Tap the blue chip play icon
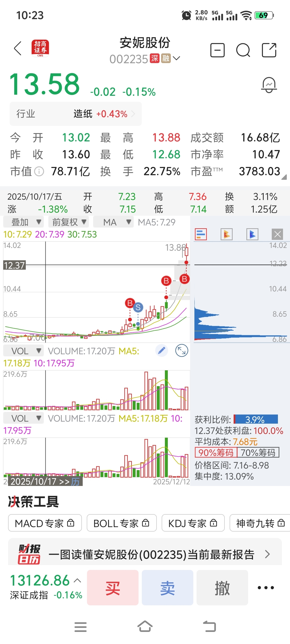Screen dimensions: 290x644 (252, 234)
